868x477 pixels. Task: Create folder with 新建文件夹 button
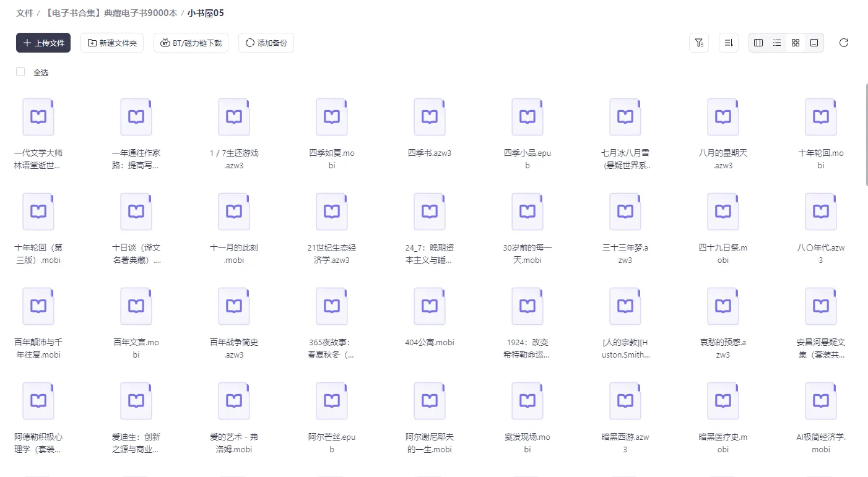[x=112, y=43]
